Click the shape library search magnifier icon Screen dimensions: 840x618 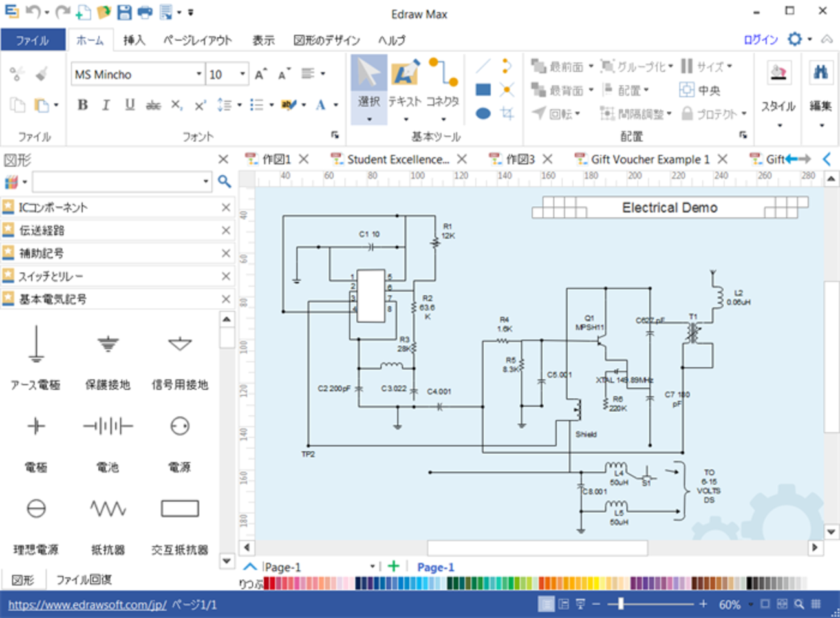(224, 182)
